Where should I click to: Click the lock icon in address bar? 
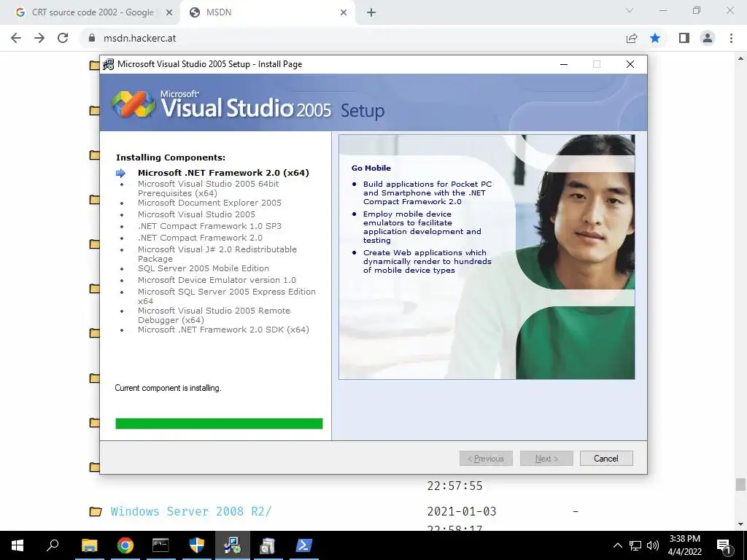(x=92, y=38)
